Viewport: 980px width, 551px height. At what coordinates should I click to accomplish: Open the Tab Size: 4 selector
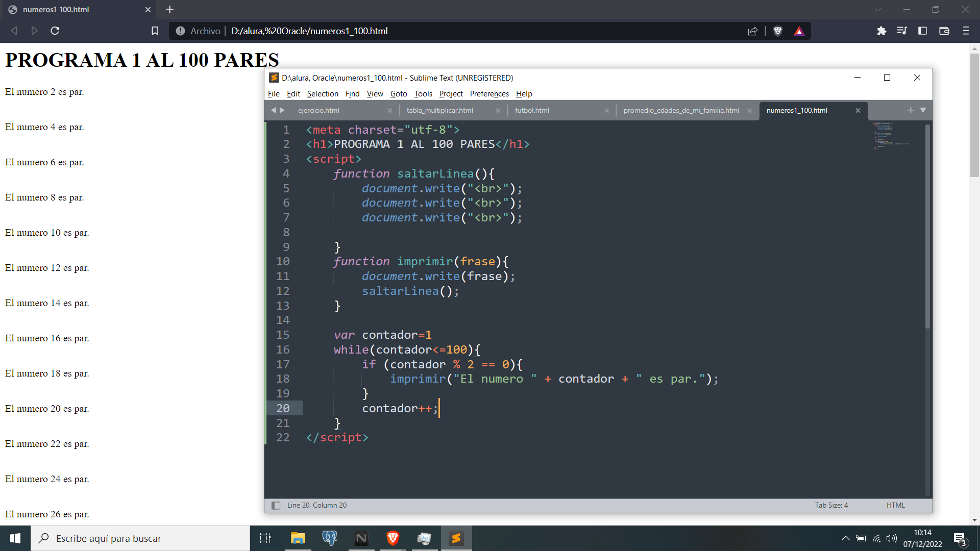click(831, 505)
